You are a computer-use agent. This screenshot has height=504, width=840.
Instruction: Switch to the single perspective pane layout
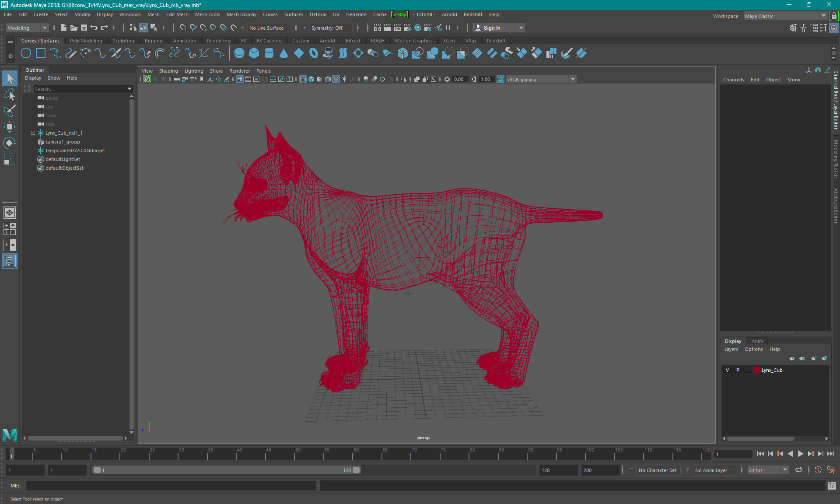10,213
